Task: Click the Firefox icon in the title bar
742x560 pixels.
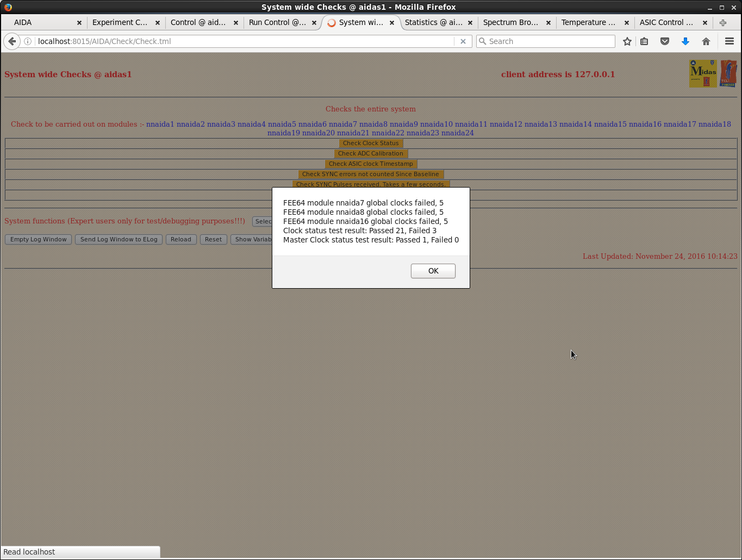Action: (x=8, y=7)
